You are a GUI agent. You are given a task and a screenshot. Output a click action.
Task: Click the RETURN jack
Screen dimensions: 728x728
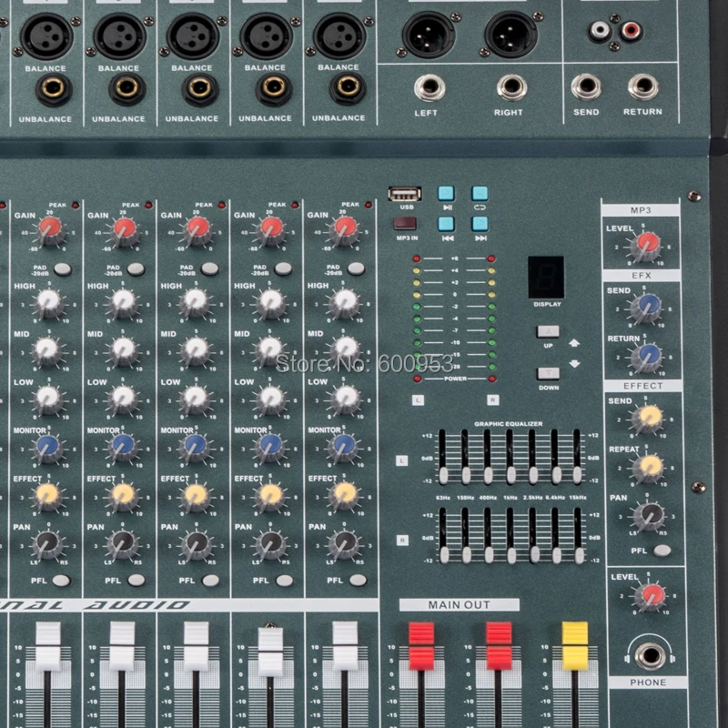click(x=643, y=86)
